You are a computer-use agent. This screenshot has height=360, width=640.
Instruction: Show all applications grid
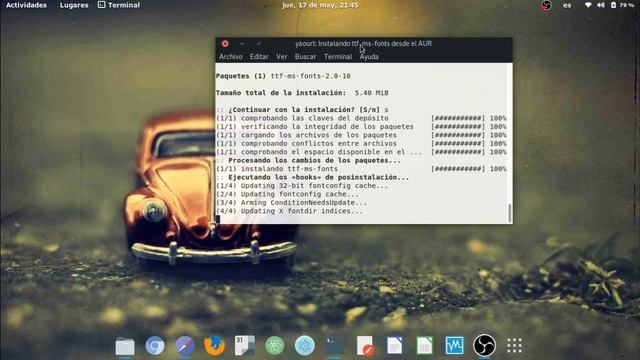[514, 346]
